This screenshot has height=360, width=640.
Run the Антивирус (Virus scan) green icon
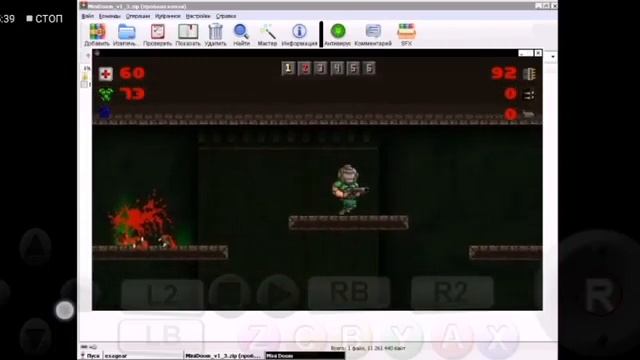tap(338, 34)
